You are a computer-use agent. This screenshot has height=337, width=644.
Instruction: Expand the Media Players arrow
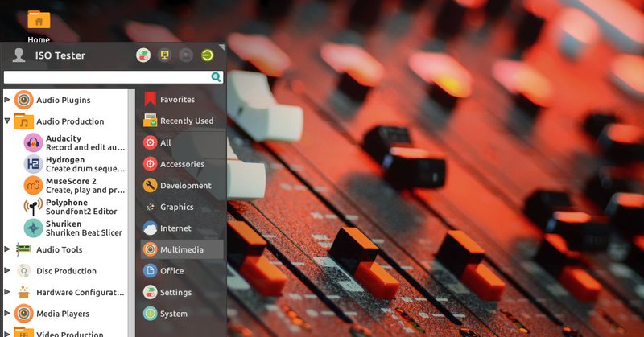tap(7, 313)
